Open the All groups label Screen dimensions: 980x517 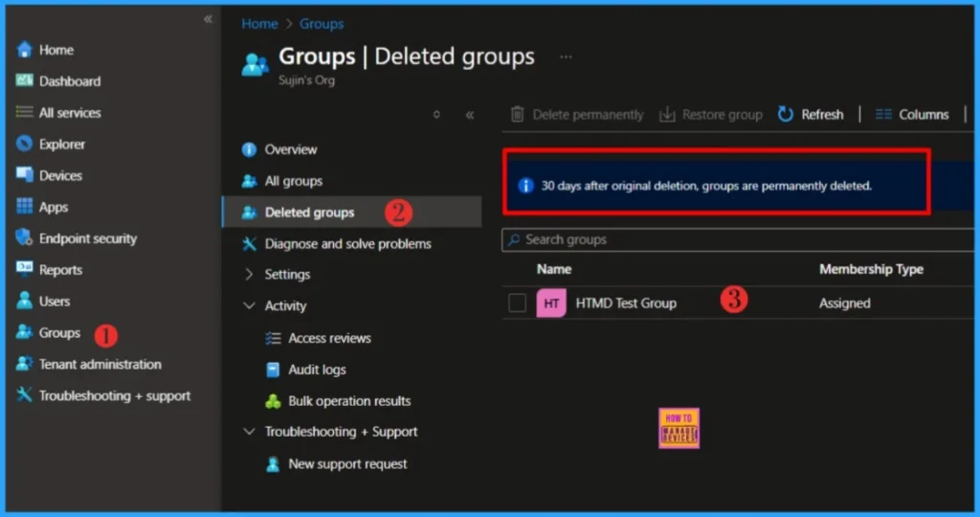point(293,181)
